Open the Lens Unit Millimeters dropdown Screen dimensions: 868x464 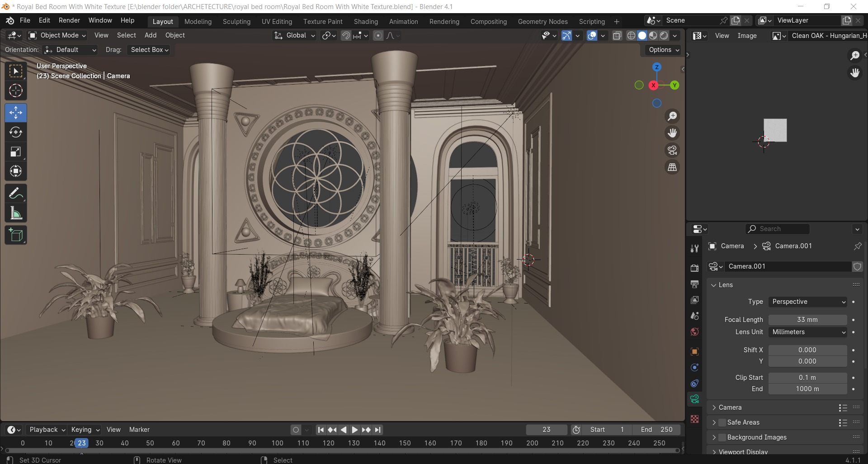(808, 332)
